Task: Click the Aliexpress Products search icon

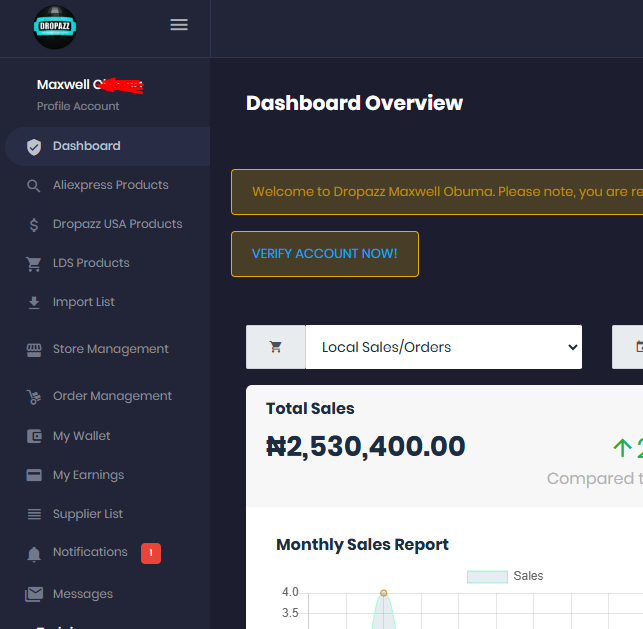Action: tap(34, 186)
